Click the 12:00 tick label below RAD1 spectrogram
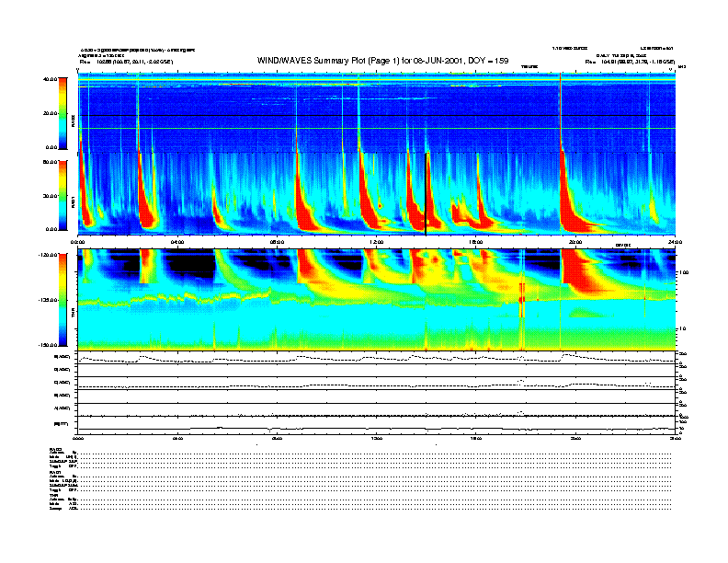 [x=377, y=242]
